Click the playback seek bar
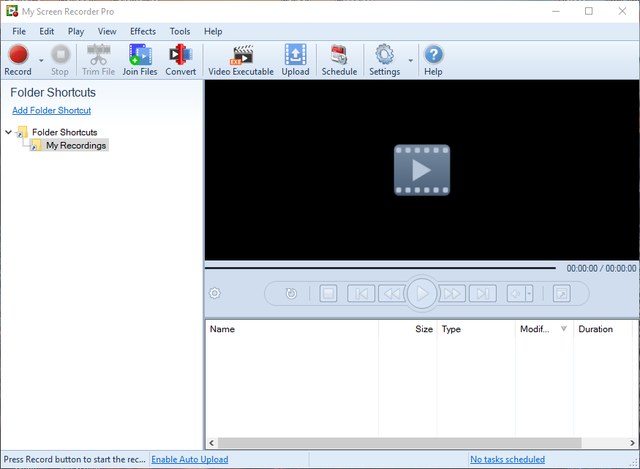This screenshot has height=469, width=640. 380,268
